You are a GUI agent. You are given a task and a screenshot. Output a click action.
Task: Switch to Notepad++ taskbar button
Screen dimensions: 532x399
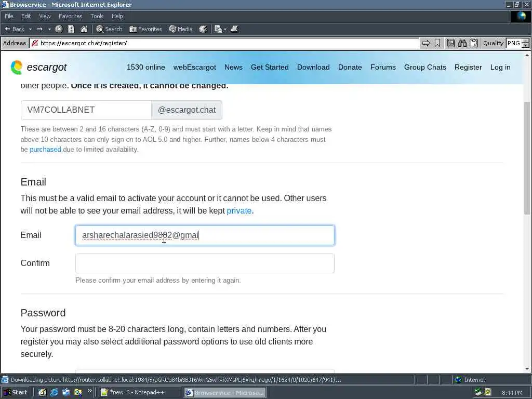tap(140, 393)
